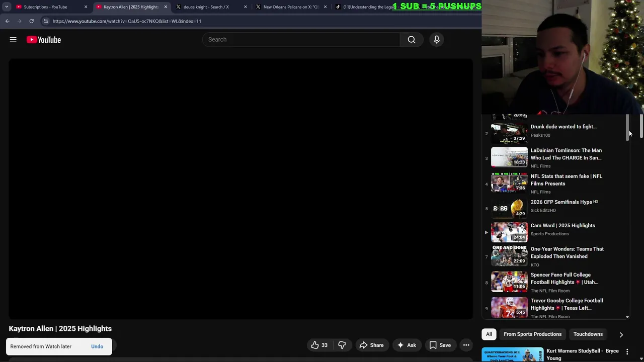644x362 pixels.
Task: Open 2026 CFP Semifinals Hype thumbnail
Action: click(x=509, y=208)
